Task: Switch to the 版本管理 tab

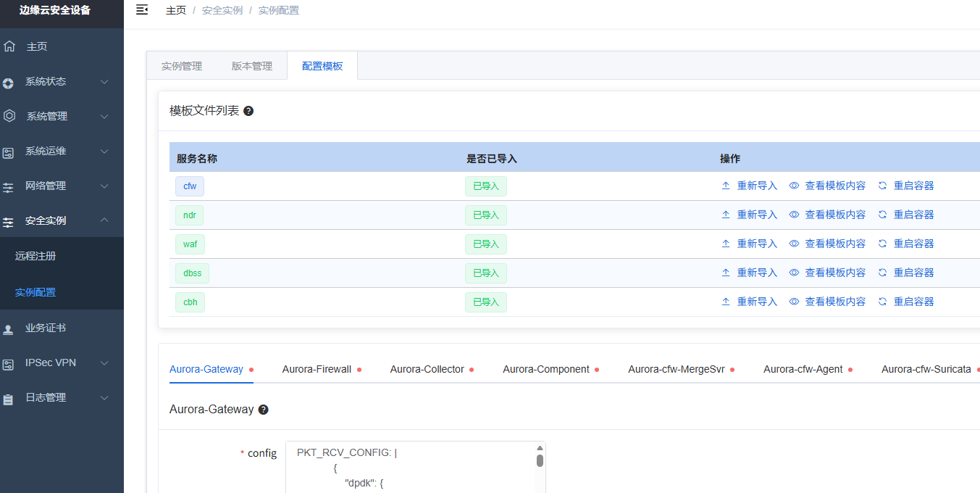Action: pyautogui.click(x=252, y=66)
